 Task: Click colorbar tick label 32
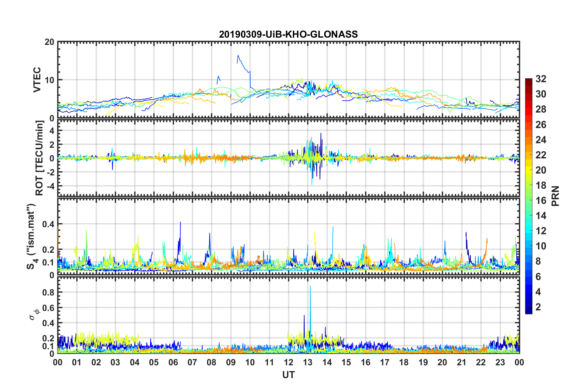coord(541,79)
